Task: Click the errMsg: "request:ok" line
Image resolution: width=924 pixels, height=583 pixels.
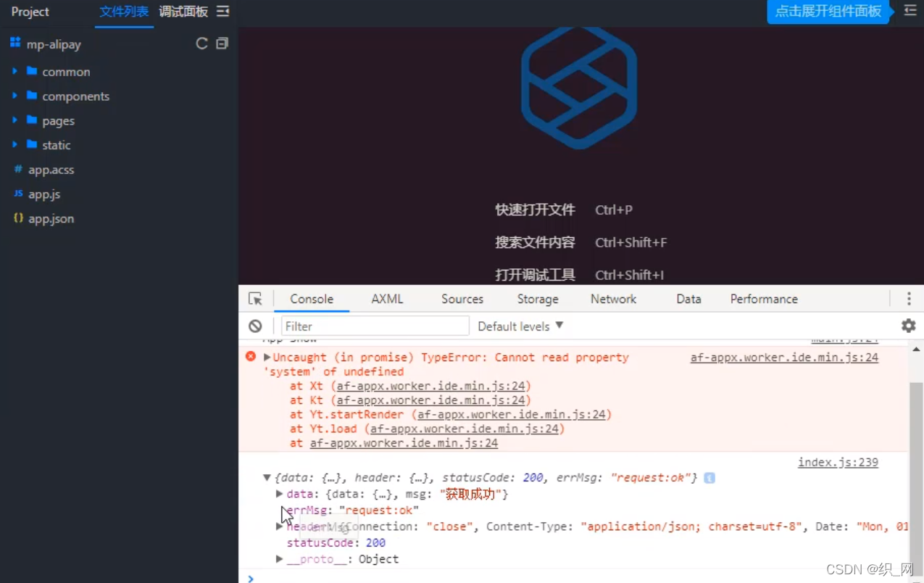Action: pyautogui.click(x=352, y=510)
